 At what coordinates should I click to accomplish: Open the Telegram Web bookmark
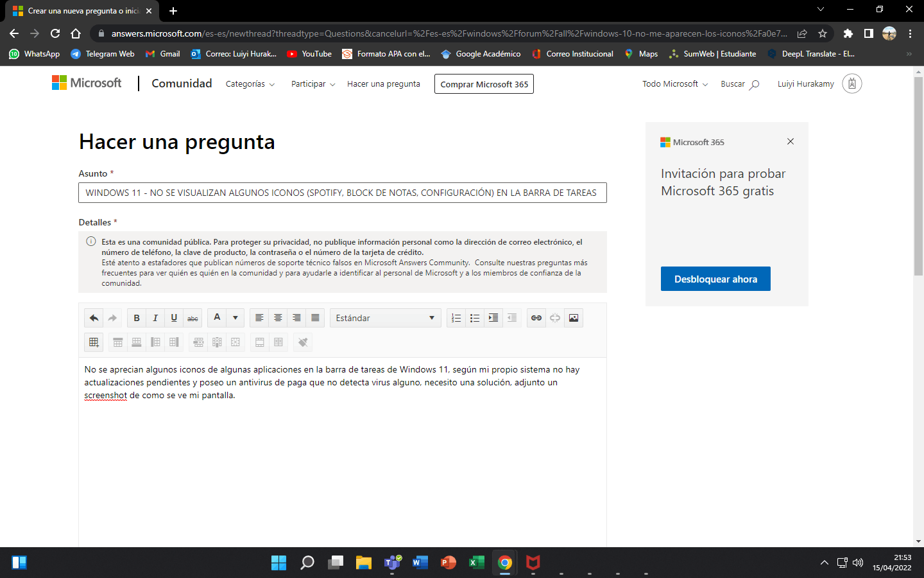pyautogui.click(x=103, y=54)
